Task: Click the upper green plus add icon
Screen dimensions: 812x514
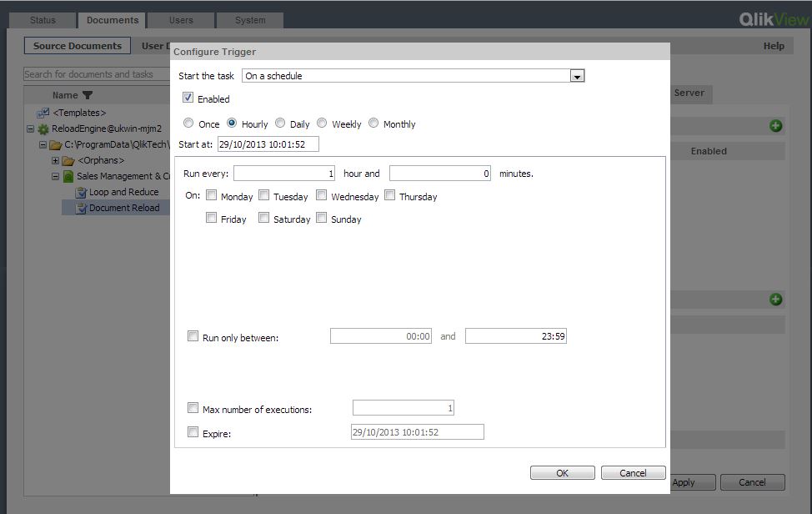Action: point(775,126)
